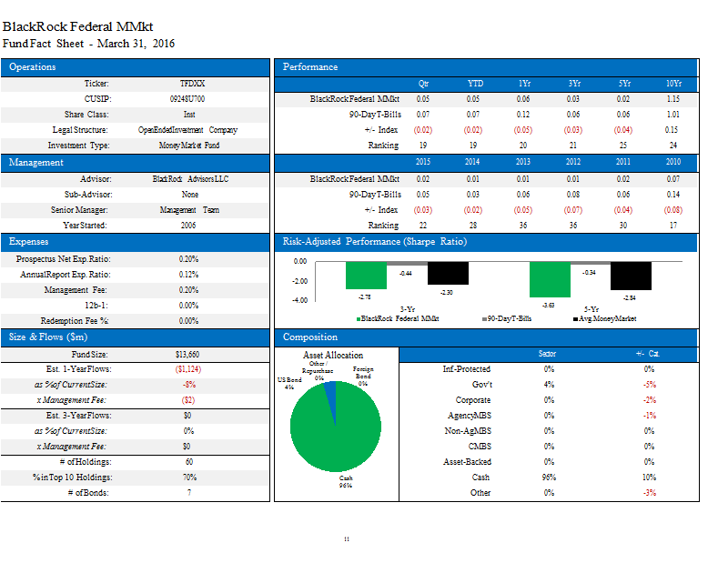728x563 pixels.
Task: Select the # of Holdings value 60
Action: tap(189, 462)
